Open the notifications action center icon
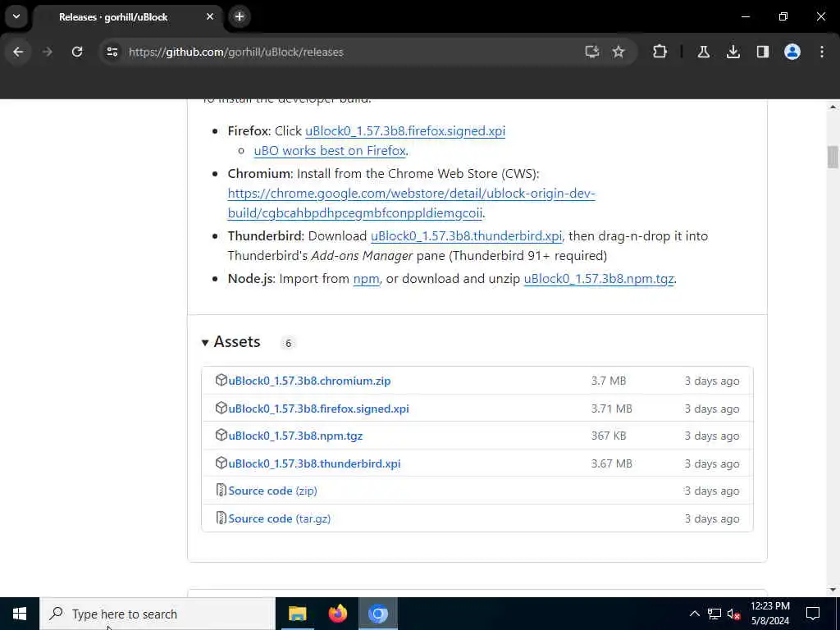Viewport: 840px width, 630px height. [813, 614]
